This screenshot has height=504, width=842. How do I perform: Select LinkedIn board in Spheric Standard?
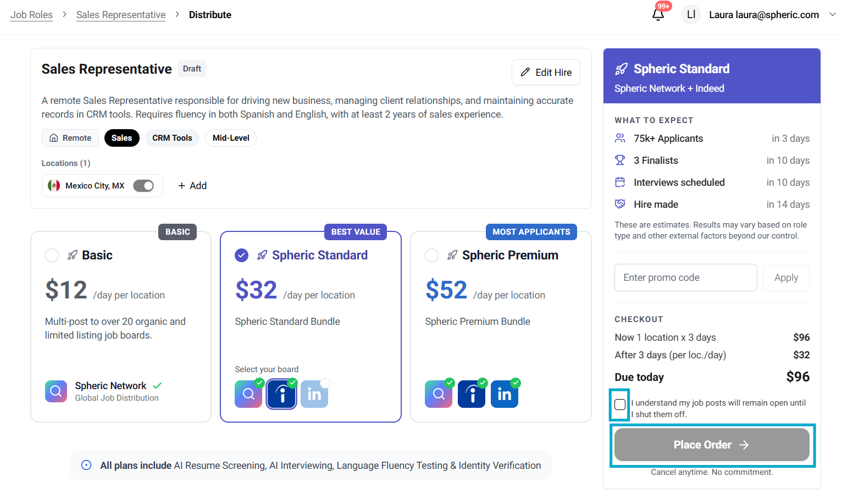(x=314, y=394)
